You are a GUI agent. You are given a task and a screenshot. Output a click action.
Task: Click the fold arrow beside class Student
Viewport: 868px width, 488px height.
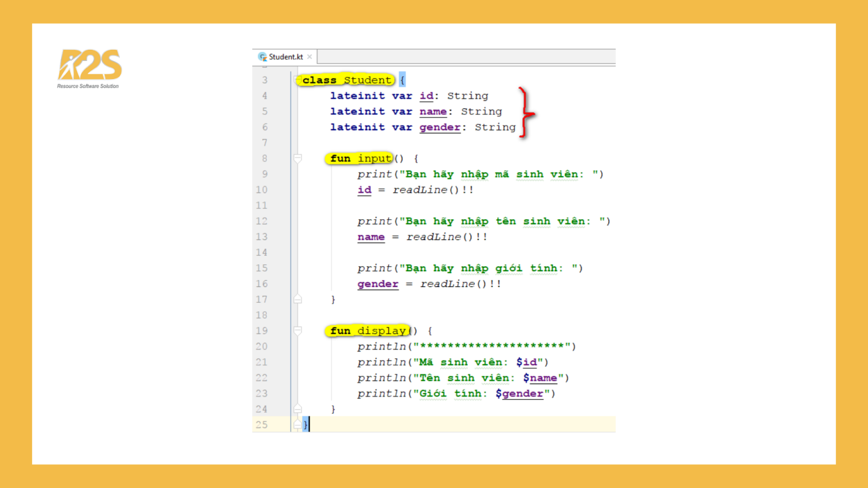pyautogui.click(x=298, y=80)
